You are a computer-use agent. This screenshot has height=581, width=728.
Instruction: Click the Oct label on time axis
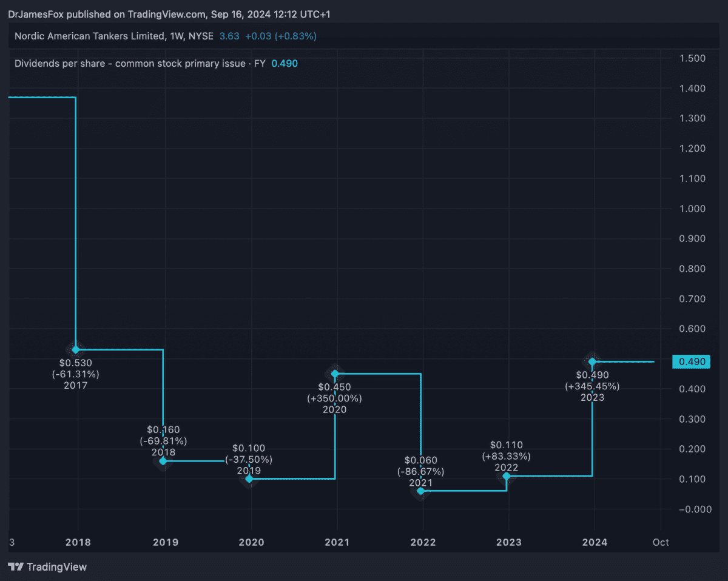tap(661, 542)
